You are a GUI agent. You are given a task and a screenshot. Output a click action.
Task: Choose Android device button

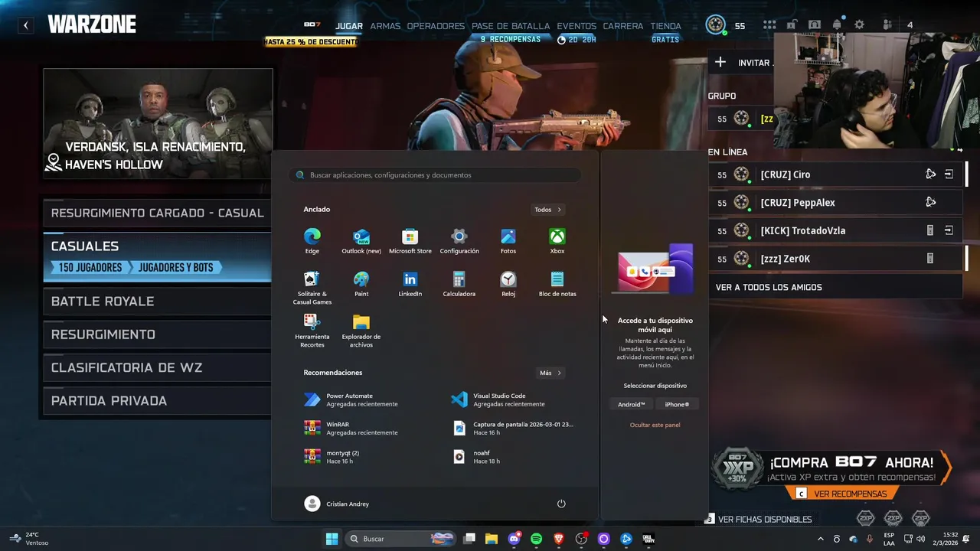coord(632,405)
